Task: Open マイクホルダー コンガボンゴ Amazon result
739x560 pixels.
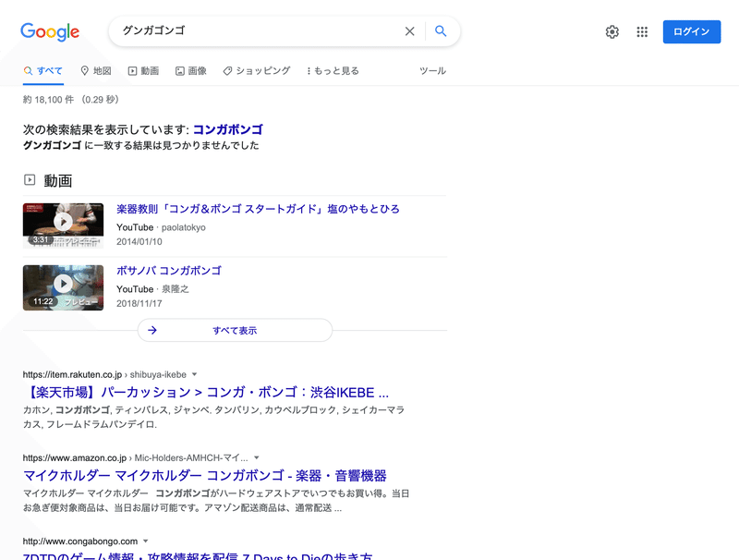Action: (x=205, y=476)
